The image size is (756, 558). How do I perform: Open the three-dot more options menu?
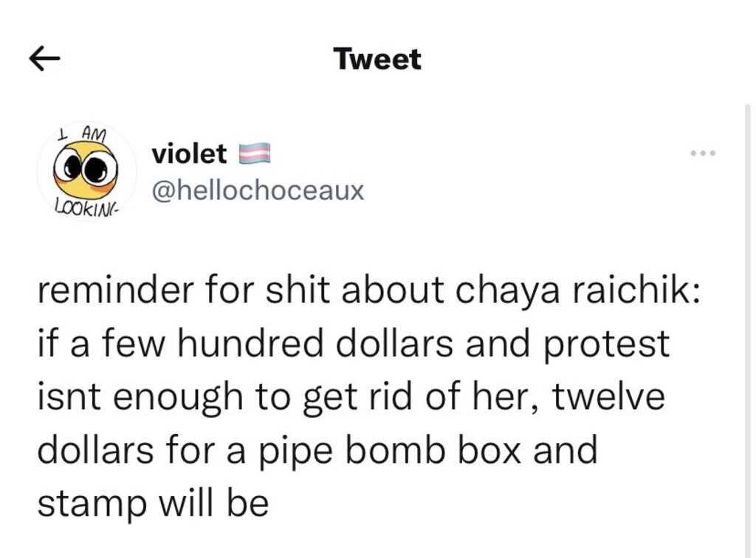(703, 154)
